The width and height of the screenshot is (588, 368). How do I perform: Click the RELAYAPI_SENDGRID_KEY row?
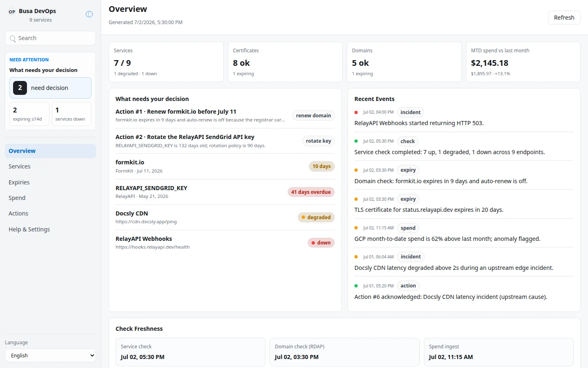[225, 192]
